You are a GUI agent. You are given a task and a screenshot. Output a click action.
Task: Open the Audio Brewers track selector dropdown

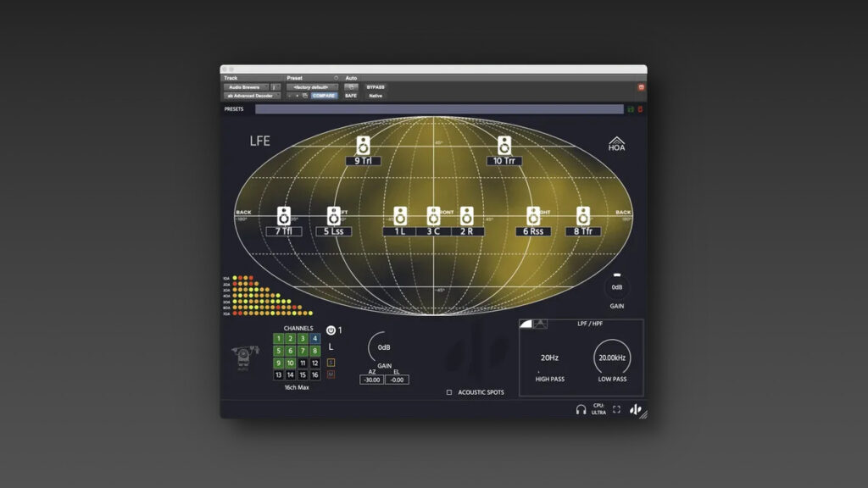[x=246, y=87]
